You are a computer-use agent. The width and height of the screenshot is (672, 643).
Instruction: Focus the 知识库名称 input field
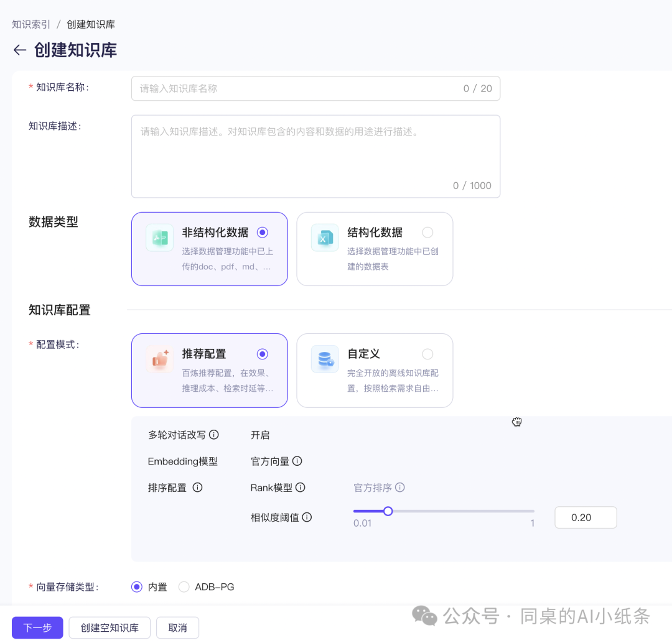coord(315,88)
